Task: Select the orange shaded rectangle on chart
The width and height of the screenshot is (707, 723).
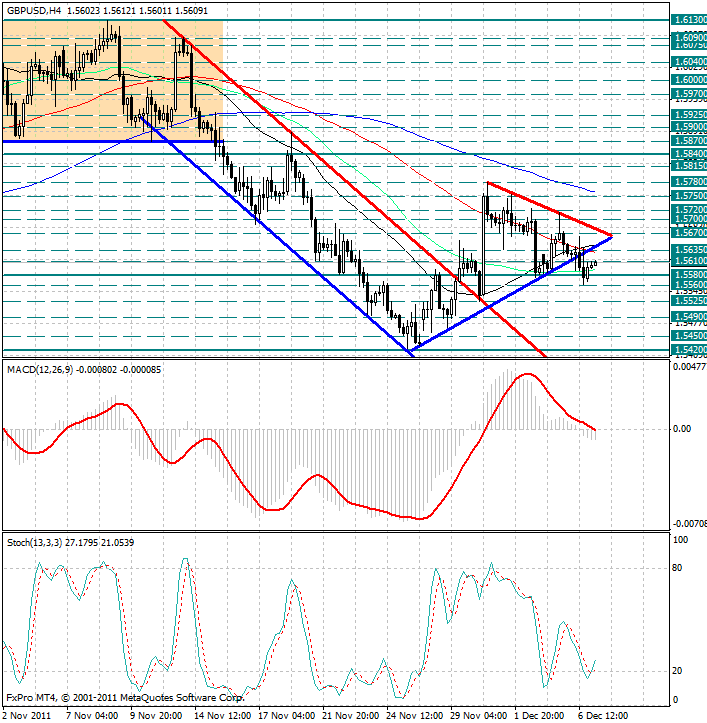Action: click(113, 80)
